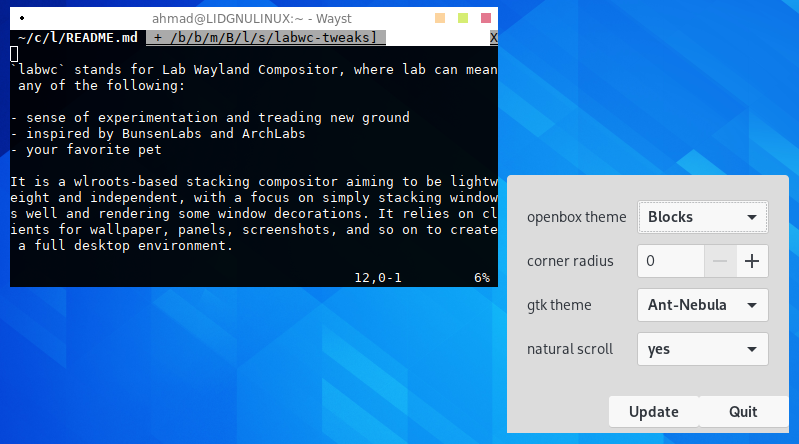Click the terminal title 'ahmad@LIDGNULINUX:~ - Wayst'
799x444 pixels.
pos(252,19)
